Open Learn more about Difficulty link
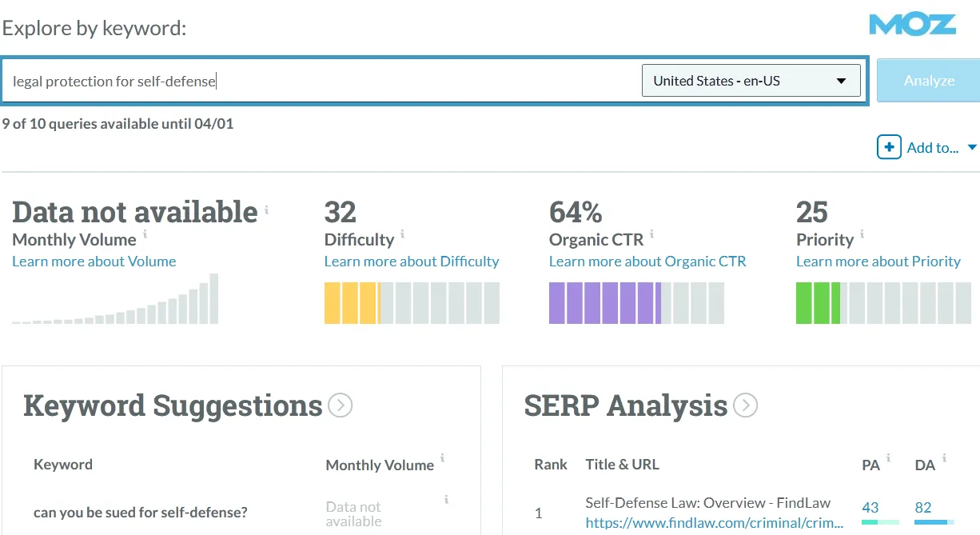This screenshot has width=980, height=535. point(411,262)
